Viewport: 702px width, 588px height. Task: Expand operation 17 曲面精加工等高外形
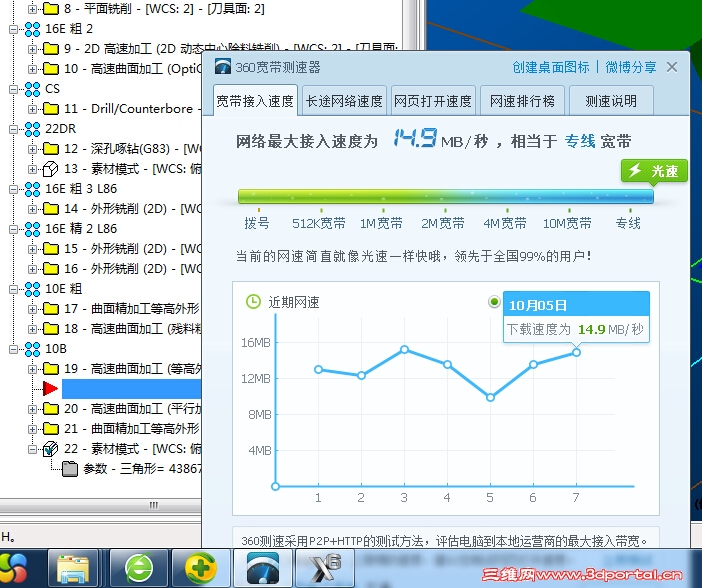(x=32, y=309)
